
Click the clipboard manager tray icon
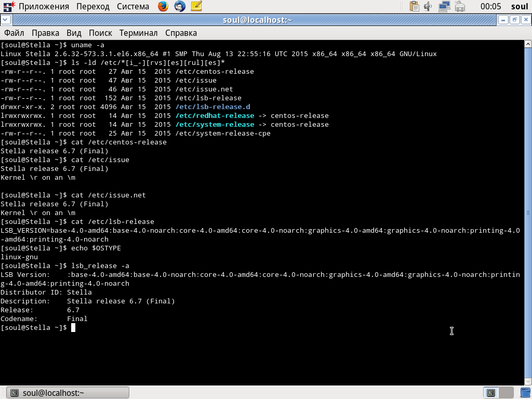pyautogui.click(x=414, y=6)
